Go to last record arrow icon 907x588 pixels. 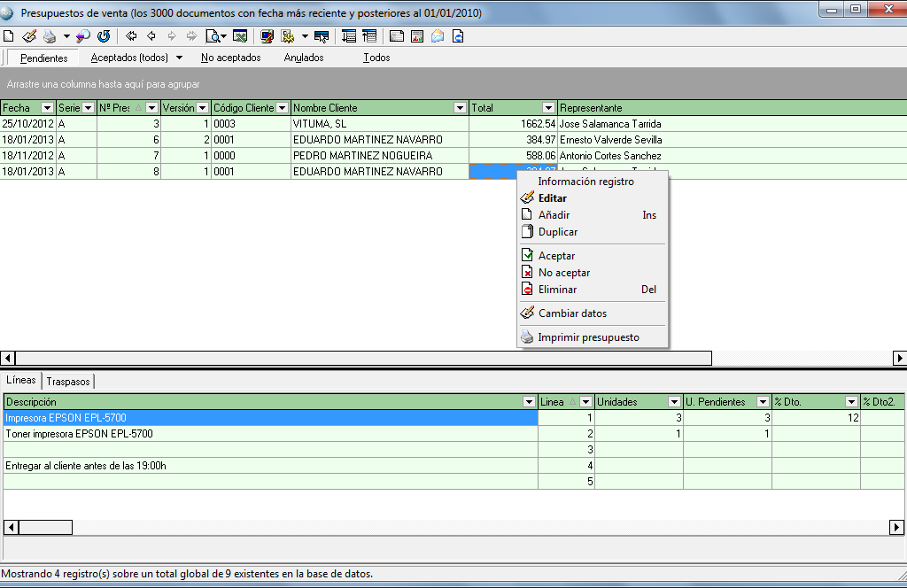pyautogui.click(x=191, y=36)
